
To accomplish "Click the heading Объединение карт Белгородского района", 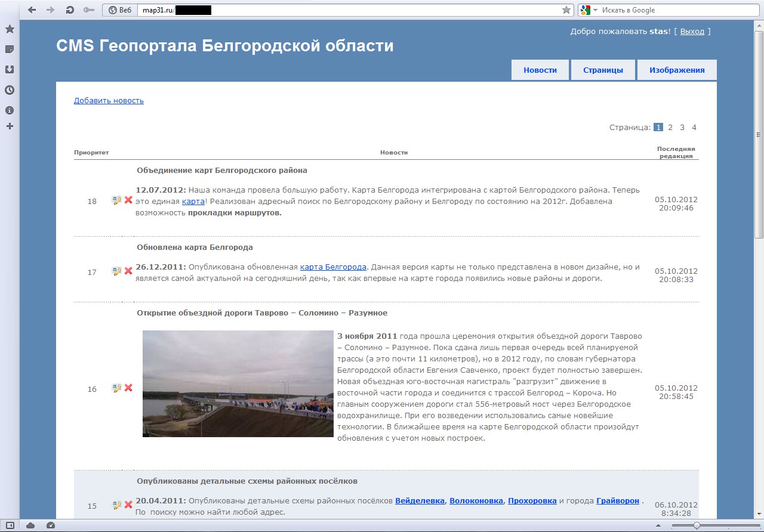I will 222,171.
